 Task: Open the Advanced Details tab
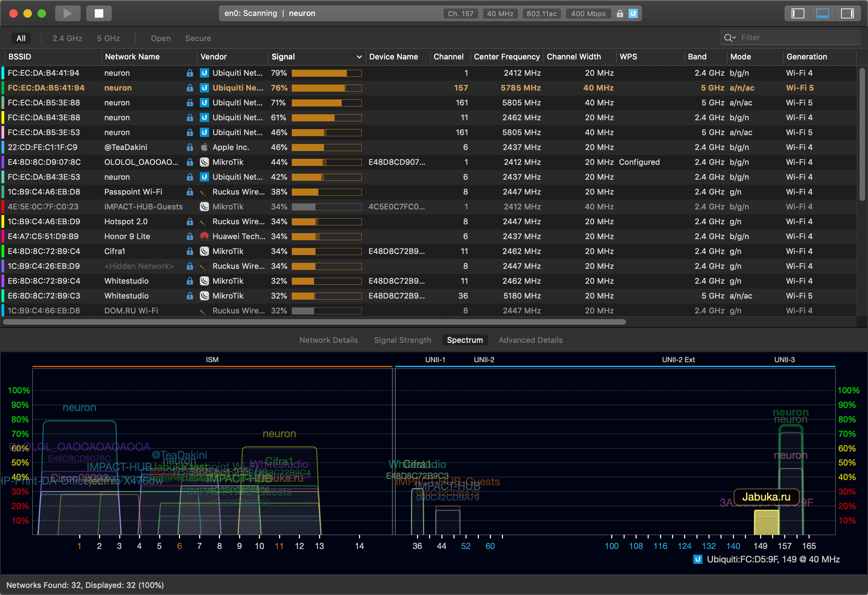(x=530, y=340)
